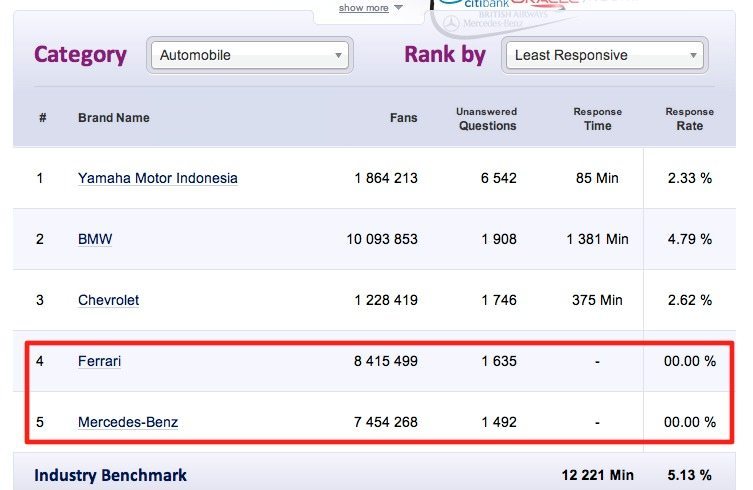
Task: Click the Response Rate column header
Action: [x=690, y=119]
